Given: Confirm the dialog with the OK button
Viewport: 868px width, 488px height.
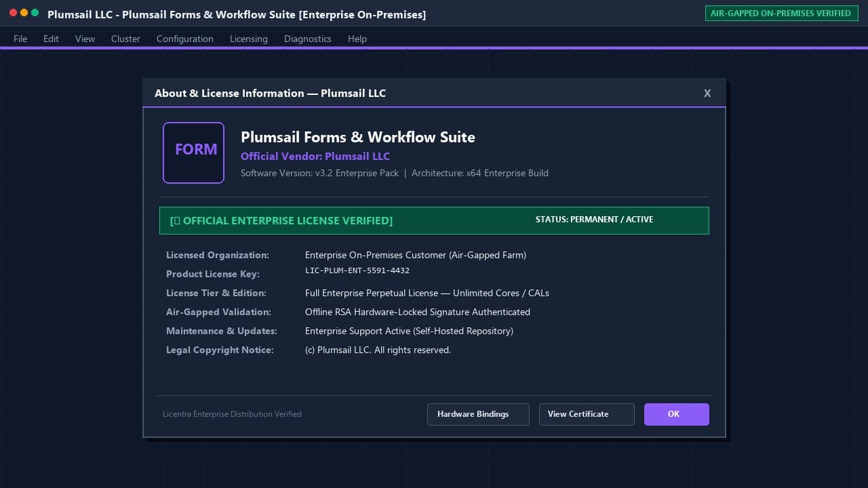Looking at the screenshot, I should pos(677,414).
